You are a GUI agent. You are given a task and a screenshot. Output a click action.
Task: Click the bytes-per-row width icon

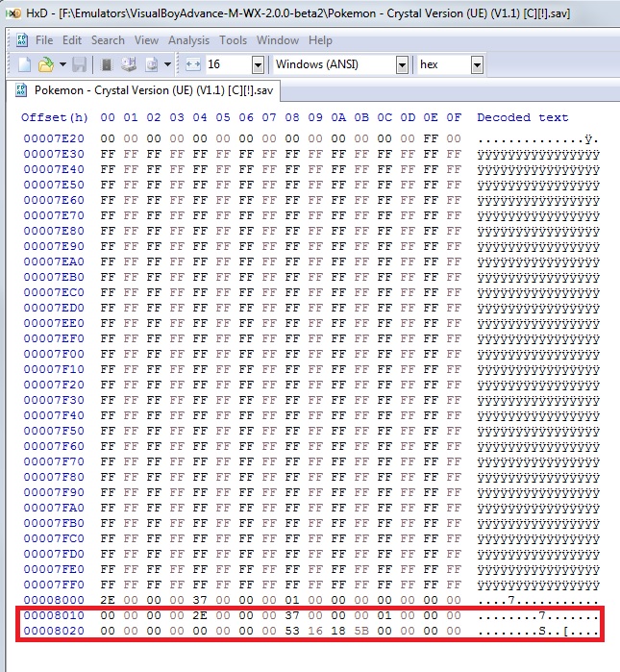191,64
